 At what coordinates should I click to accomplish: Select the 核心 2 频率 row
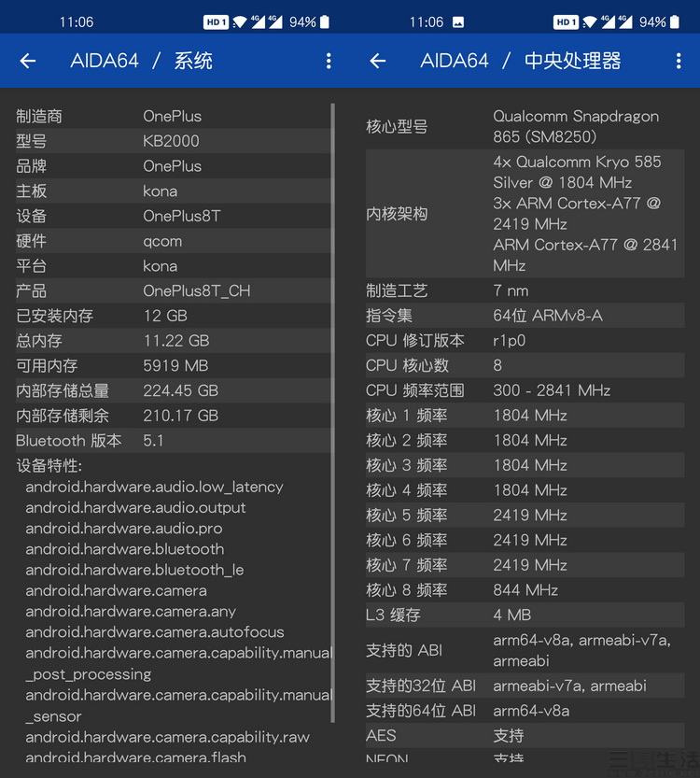coord(525,440)
